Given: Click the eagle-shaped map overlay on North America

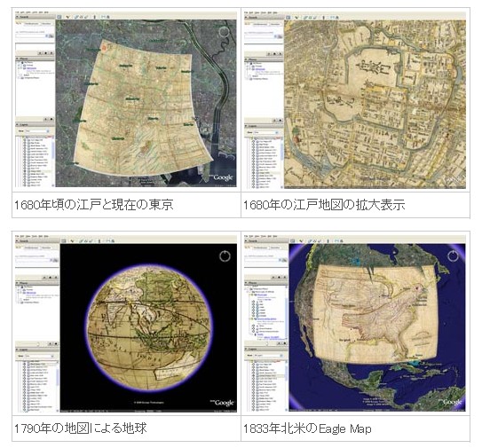Looking at the screenshot, I should coord(375,314).
